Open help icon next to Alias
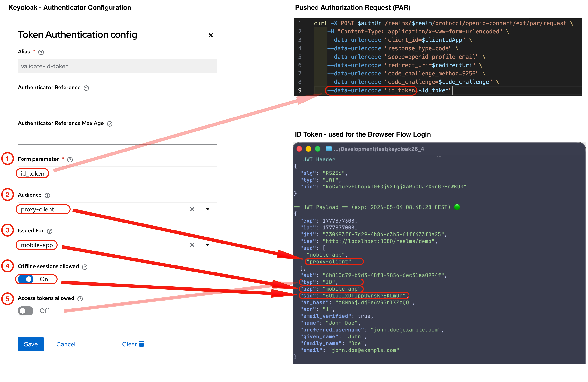588x382 pixels. click(41, 52)
